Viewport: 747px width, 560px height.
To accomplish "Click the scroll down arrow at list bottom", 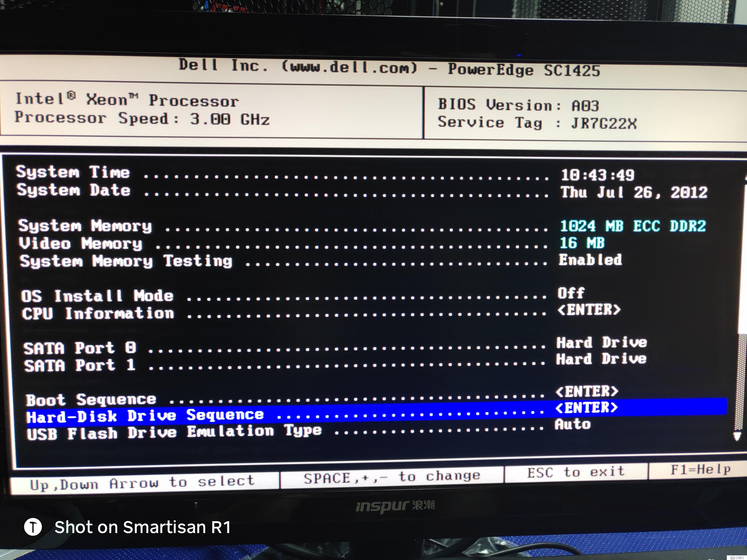I will coord(737,436).
